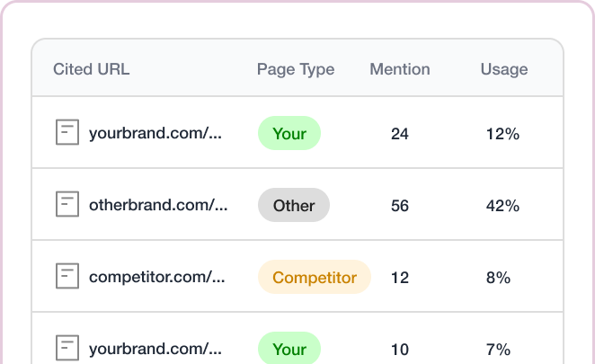The width and height of the screenshot is (595, 364).
Task: Open the yourbrand.com URL with 12% usage
Action: point(155,133)
